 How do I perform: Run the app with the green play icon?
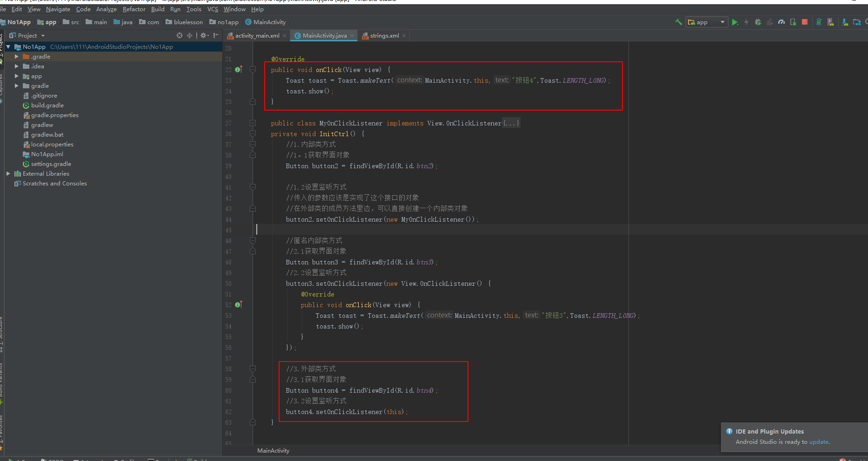[x=735, y=22]
